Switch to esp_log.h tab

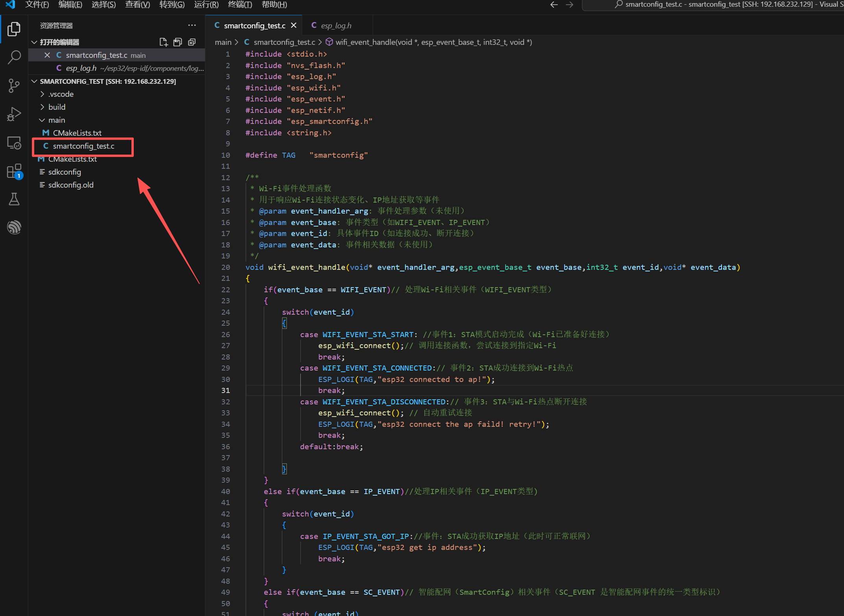point(336,26)
